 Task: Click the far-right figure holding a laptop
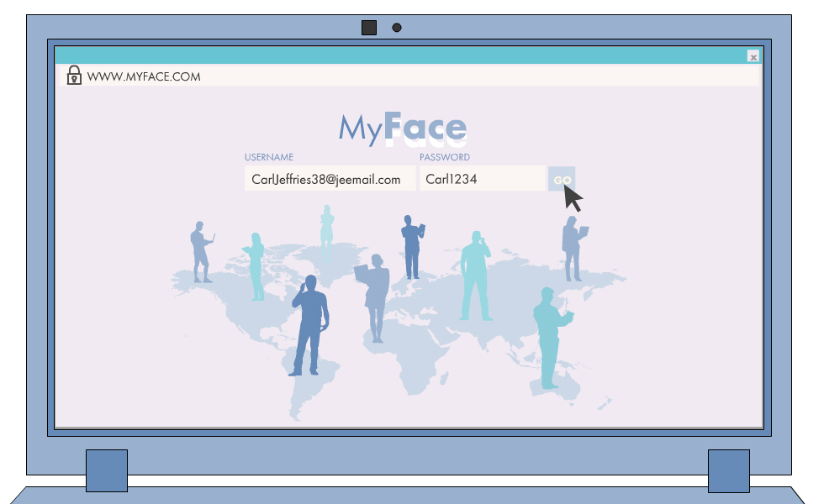click(x=573, y=249)
